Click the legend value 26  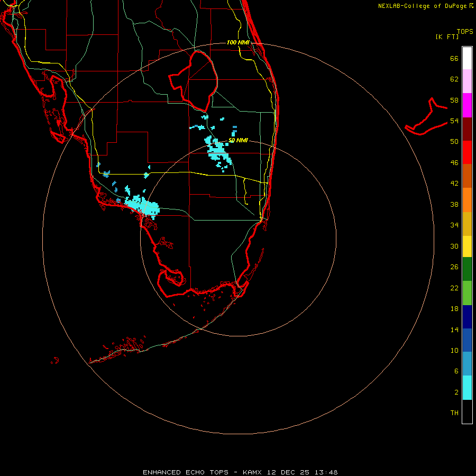tap(454, 267)
